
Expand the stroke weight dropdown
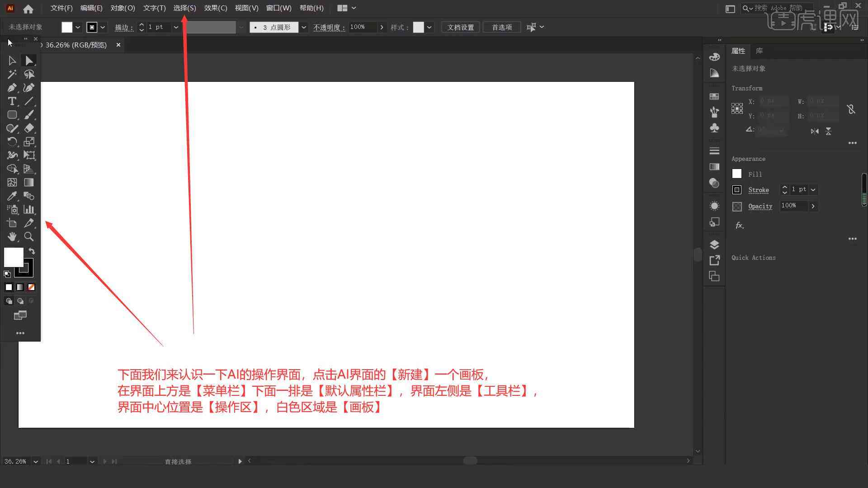point(176,27)
